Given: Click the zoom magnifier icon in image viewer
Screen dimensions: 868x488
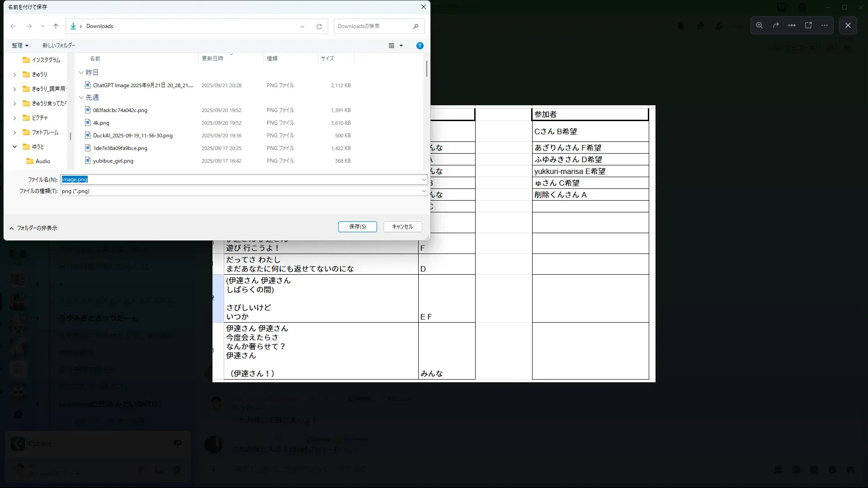Looking at the screenshot, I should coord(759,25).
